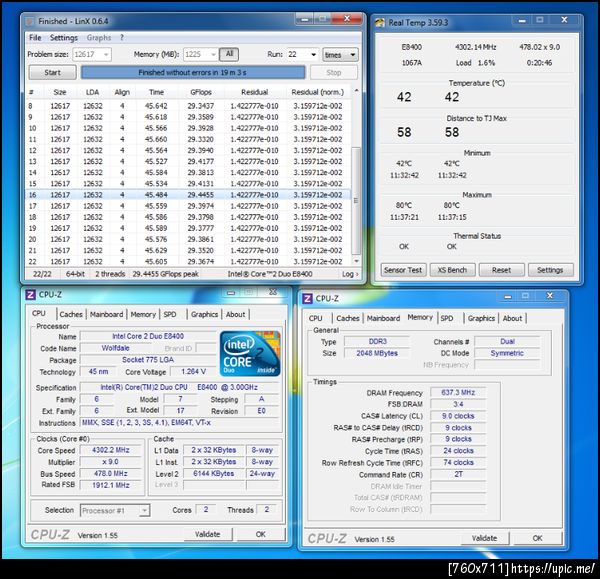The height and width of the screenshot is (579, 600).
Task: Click the Core Speed 4302.2 MHz value
Action: (111, 450)
